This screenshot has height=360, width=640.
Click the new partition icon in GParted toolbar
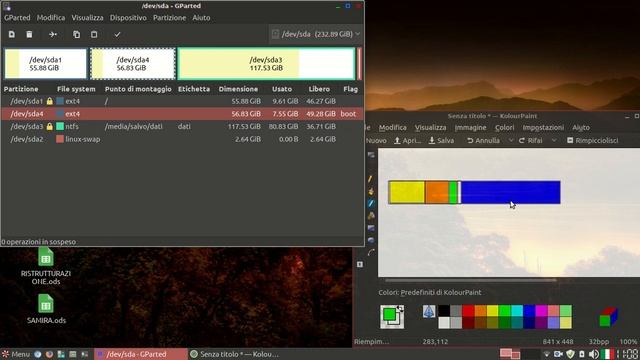coord(12,34)
